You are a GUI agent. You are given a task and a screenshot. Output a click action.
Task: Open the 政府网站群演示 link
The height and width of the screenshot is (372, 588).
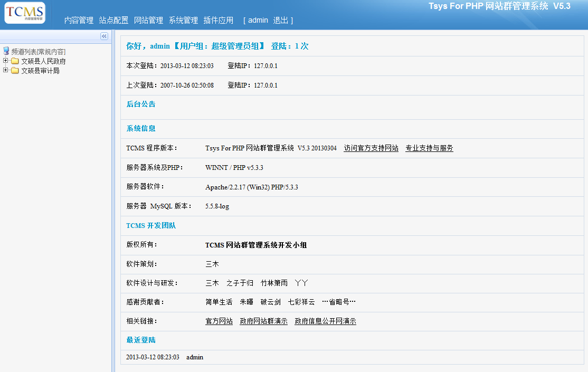(x=263, y=321)
